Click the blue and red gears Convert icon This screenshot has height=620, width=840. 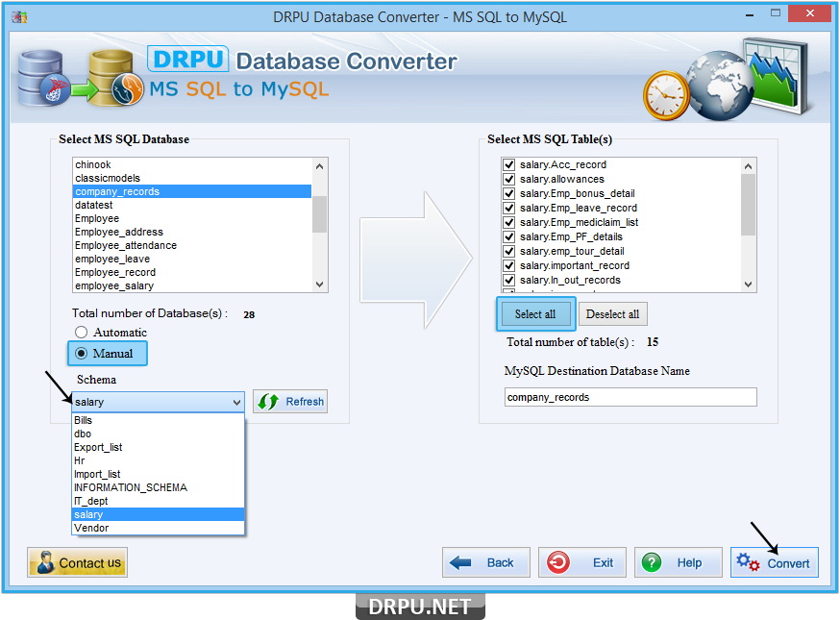748,562
